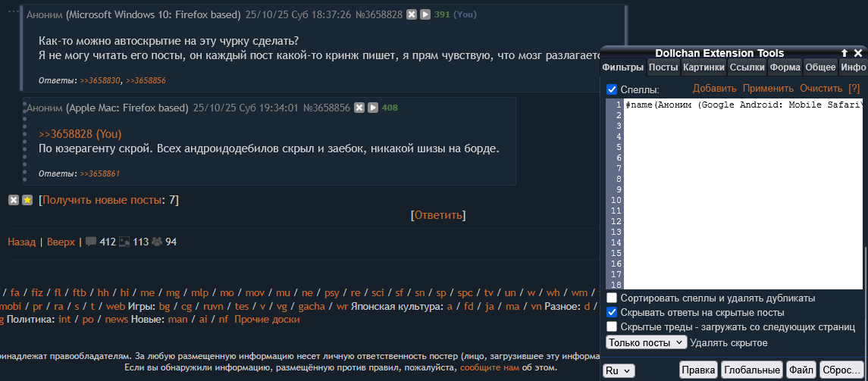Click the Сброс... button
The height and width of the screenshot is (381, 868).
841,370
